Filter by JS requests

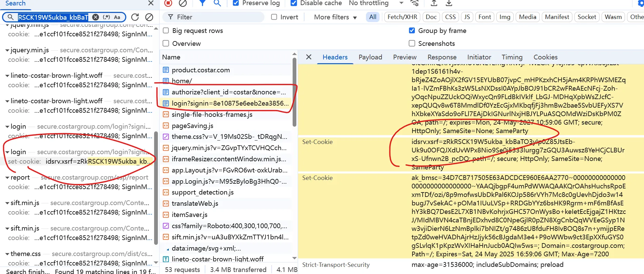point(467,17)
